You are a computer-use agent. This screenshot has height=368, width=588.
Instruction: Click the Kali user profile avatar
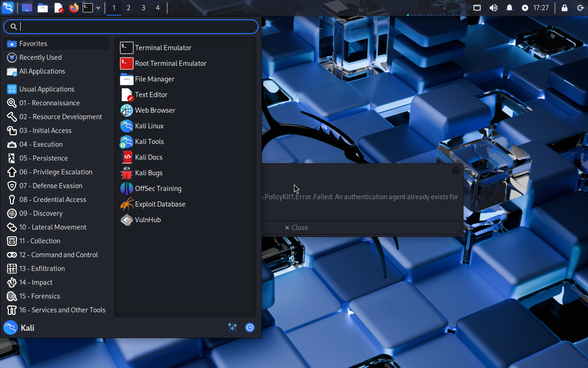[x=10, y=328]
